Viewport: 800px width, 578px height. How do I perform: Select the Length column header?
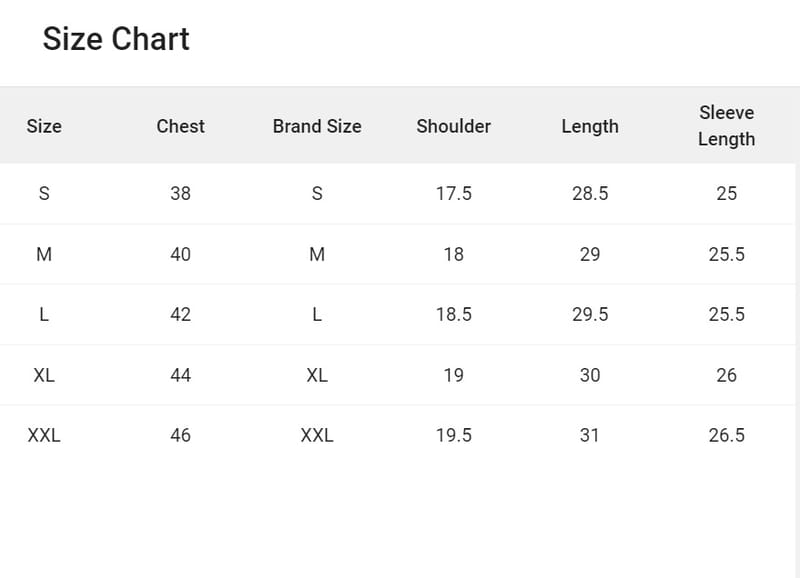(x=590, y=126)
